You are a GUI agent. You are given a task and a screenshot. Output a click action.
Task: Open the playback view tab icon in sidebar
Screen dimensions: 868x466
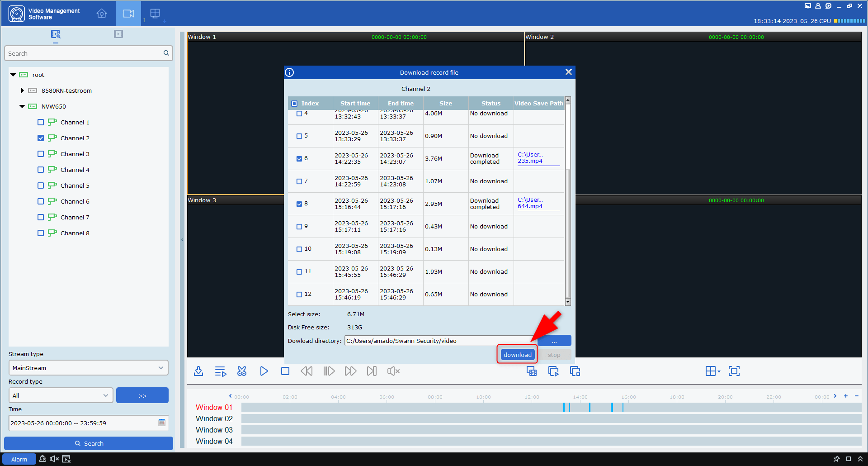point(118,34)
